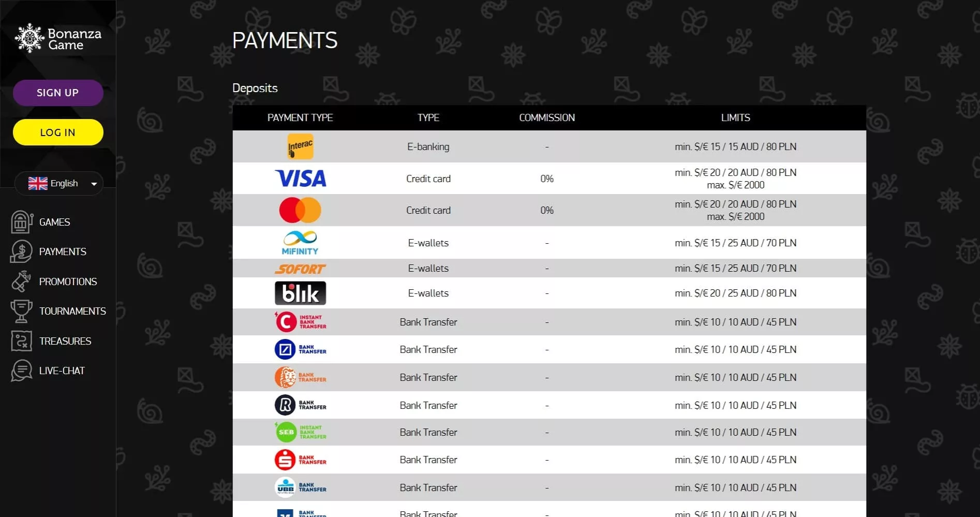
Task: Click the Bonanza Game logo
Action: click(58, 39)
